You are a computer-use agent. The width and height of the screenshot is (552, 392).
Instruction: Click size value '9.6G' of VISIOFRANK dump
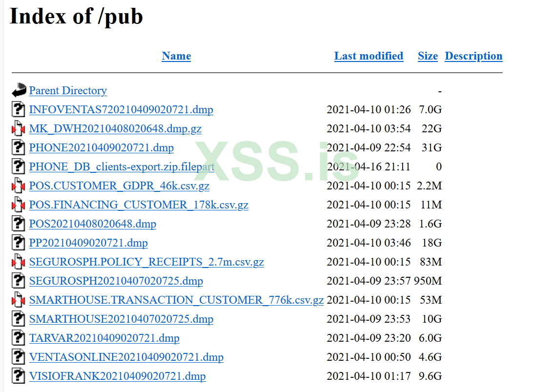tap(430, 376)
